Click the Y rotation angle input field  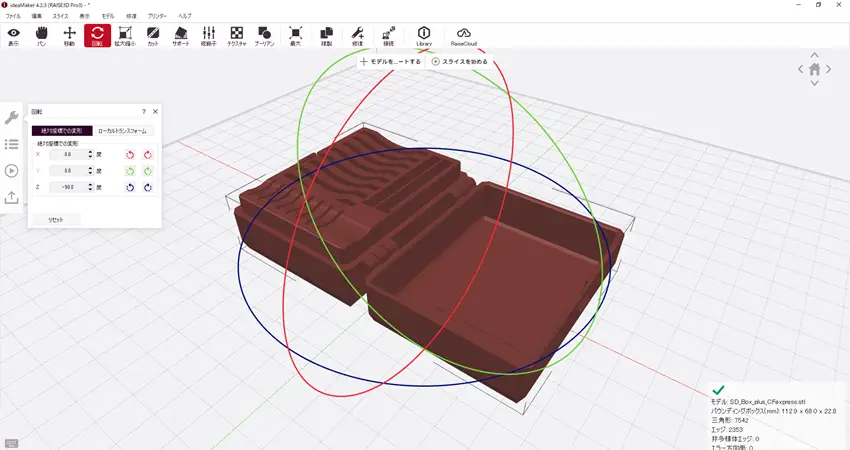tap(67, 171)
